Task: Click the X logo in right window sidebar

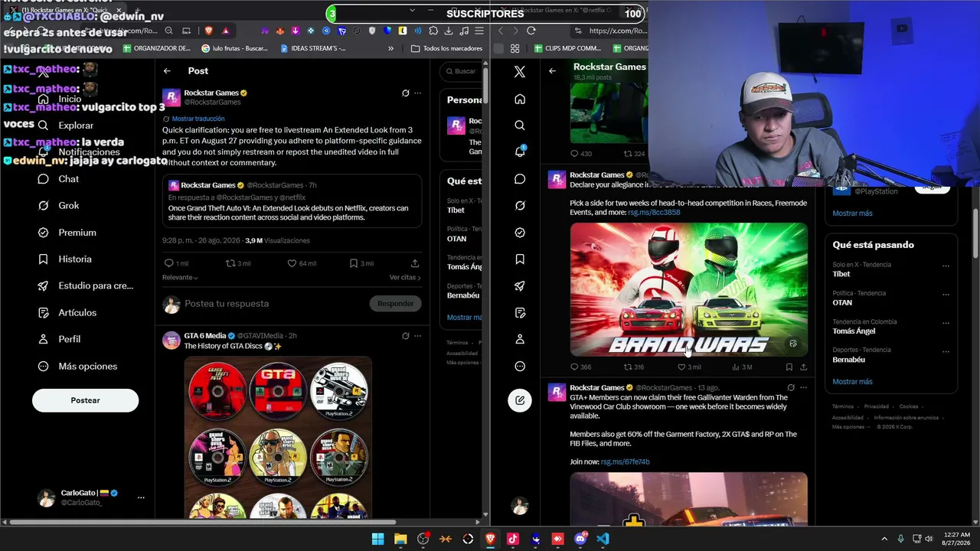Action: [520, 72]
